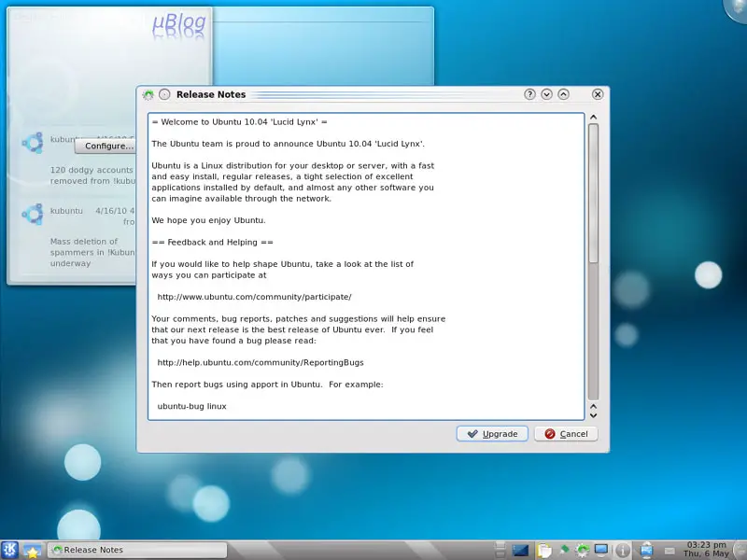The image size is (747, 560).
Task: Click the Upgrade button
Action: click(x=492, y=434)
